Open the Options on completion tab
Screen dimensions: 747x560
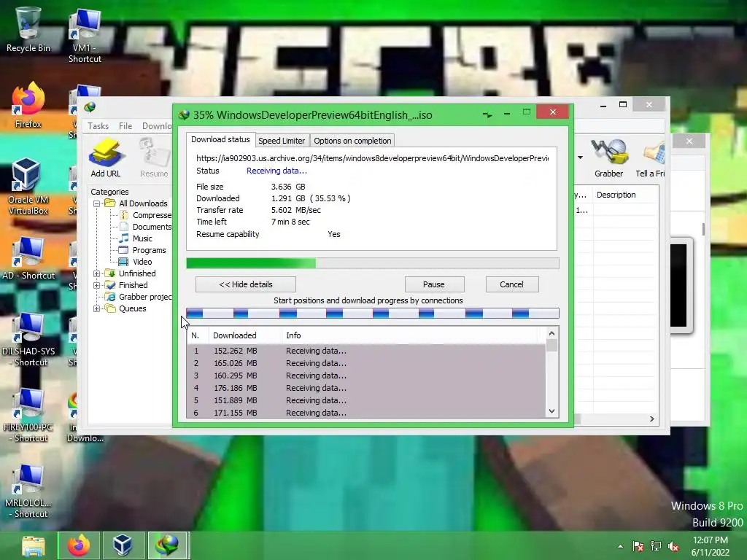[352, 141]
